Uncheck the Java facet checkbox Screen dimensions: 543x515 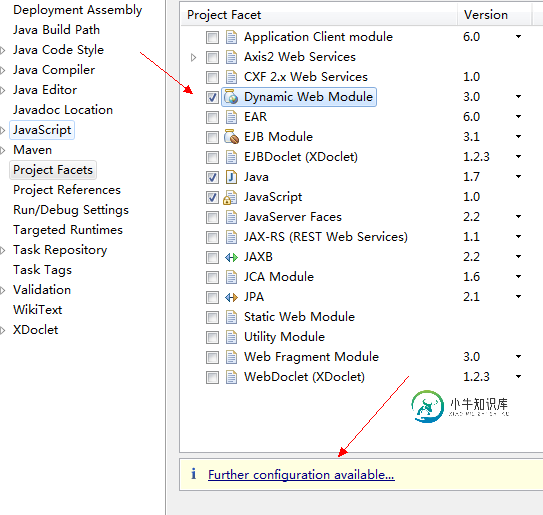click(x=212, y=177)
